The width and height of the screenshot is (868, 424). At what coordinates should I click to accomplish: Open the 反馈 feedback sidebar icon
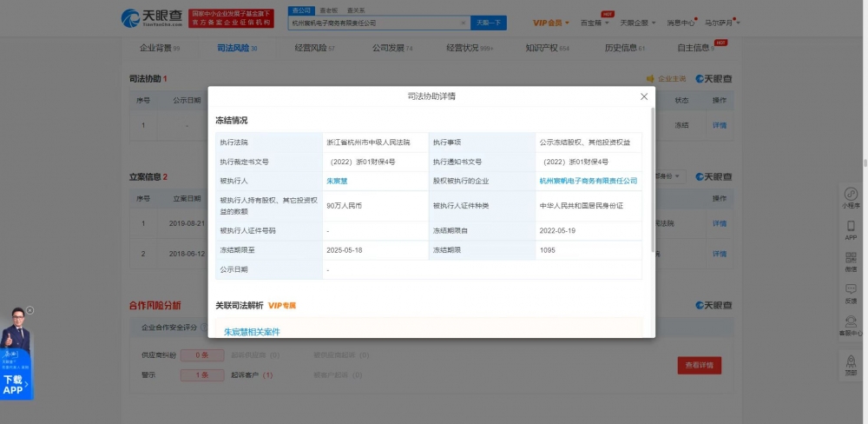tap(851, 293)
